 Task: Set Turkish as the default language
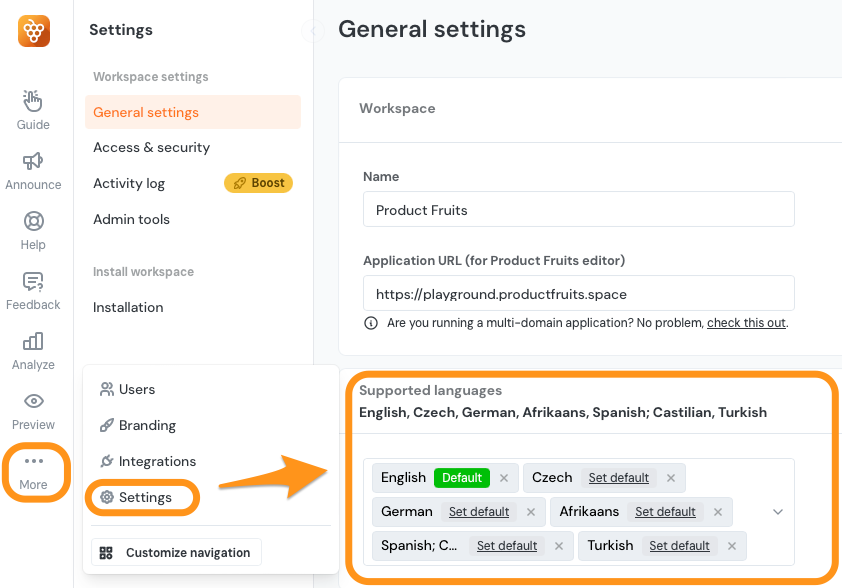pyautogui.click(x=679, y=546)
